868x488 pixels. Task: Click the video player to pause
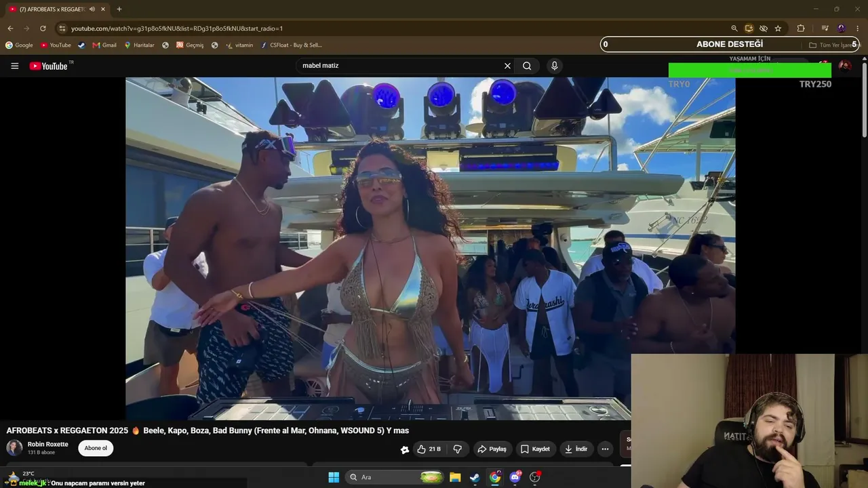pyautogui.click(x=430, y=249)
